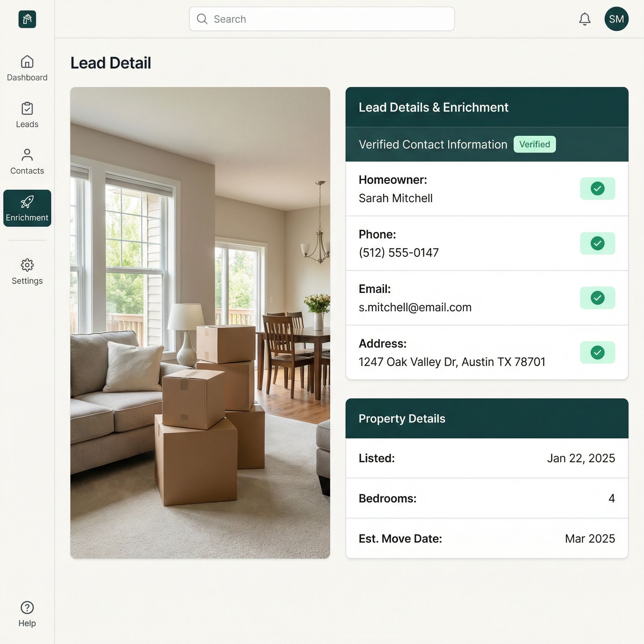Viewport: 644px width, 644px height.
Task: Toggle the Email verified checkmark
Action: (x=597, y=298)
